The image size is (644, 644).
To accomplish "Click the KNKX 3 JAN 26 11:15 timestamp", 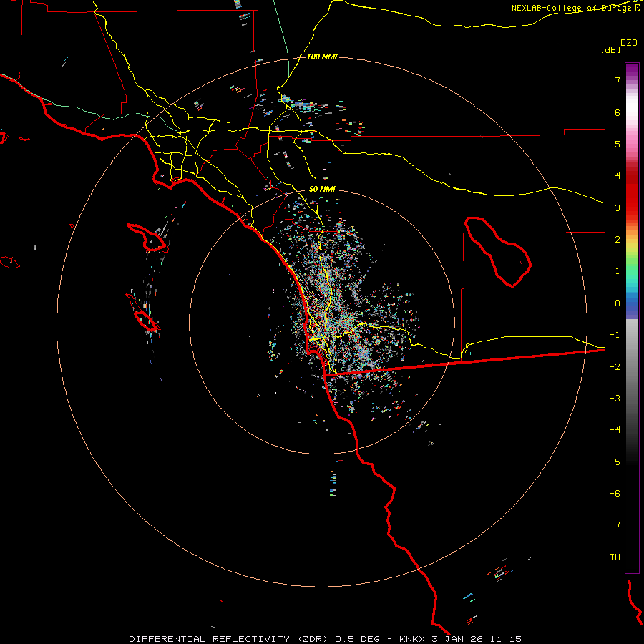I will 460,639.
